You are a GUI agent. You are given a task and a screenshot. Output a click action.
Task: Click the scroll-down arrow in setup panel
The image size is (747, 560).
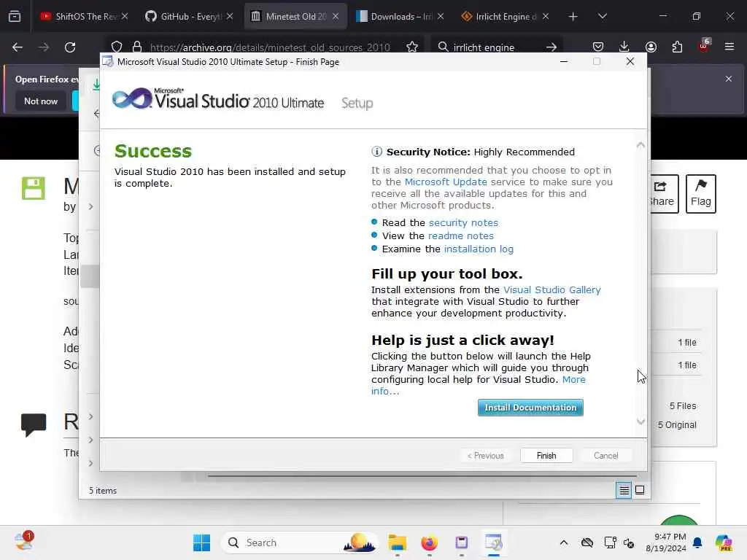point(640,421)
